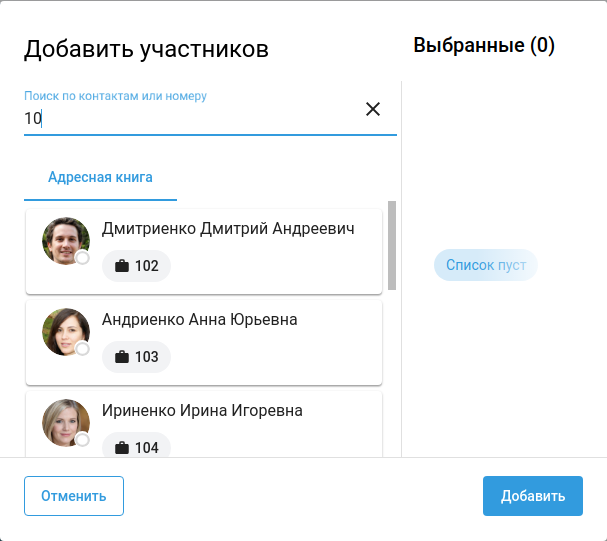This screenshot has height=541, width=607.
Task: Click the briefcase icon next to 103
Action: point(122,357)
